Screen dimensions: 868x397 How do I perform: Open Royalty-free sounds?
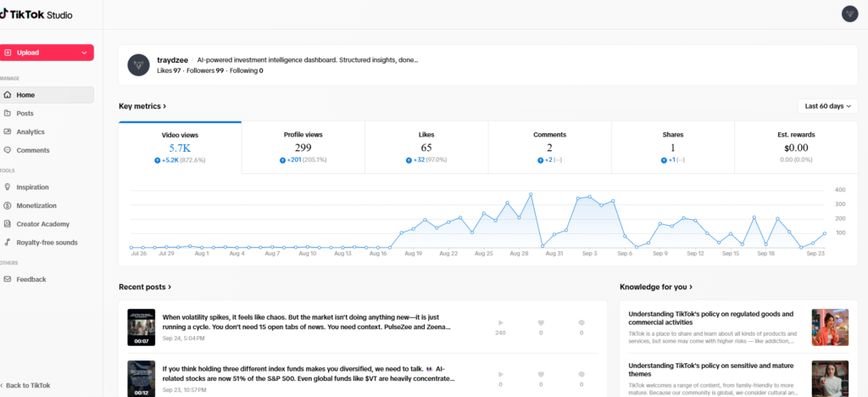click(x=47, y=243)
